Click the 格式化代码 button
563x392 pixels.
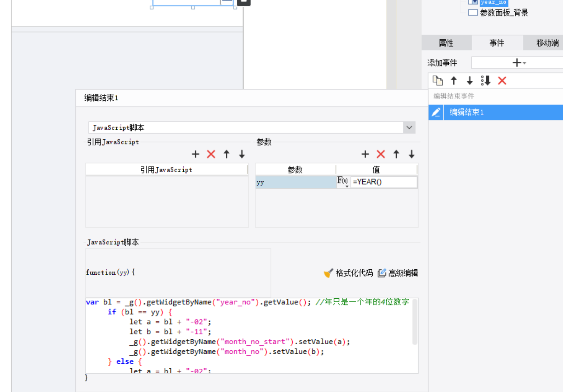coord(349,273)
